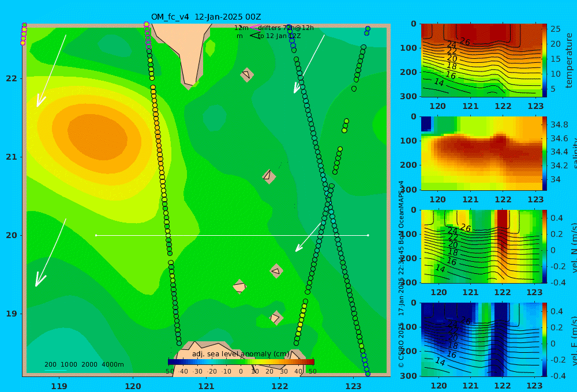Viewport: 577px width, 392px height.
Task: Click latitude label 21 on main map
Action: (x=12, y=157)
